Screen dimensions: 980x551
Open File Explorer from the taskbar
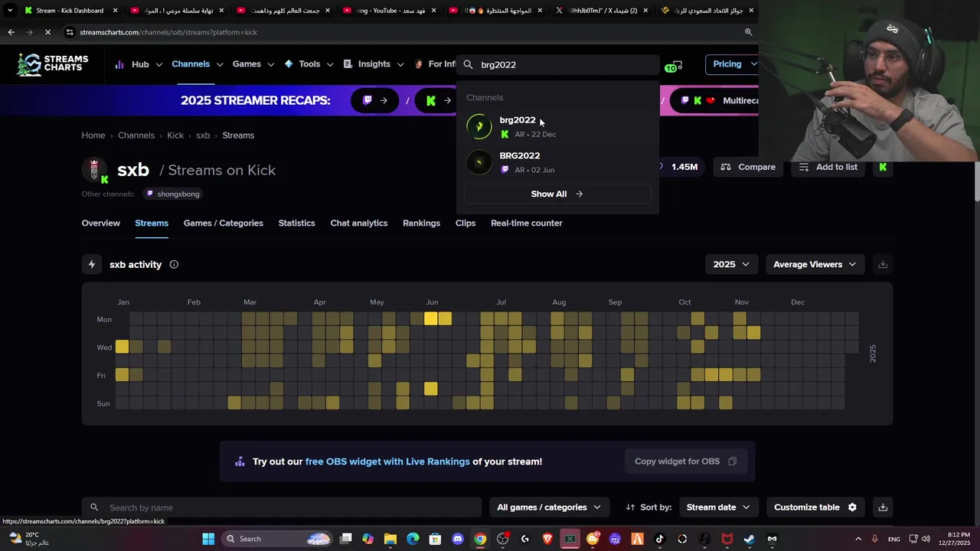[x=390, y=539]
